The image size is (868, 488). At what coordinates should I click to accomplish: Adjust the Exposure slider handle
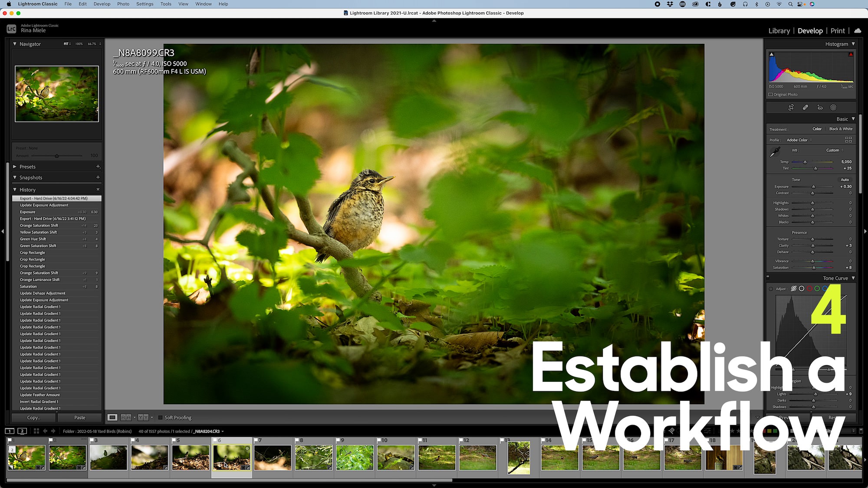tap(813, 187)
